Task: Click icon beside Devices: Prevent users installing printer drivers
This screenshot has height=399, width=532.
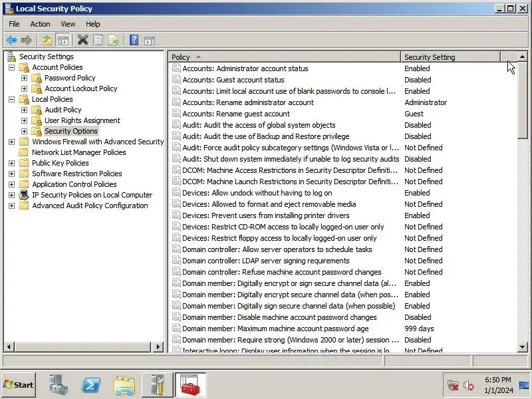Action: click(x=176, y=215)
